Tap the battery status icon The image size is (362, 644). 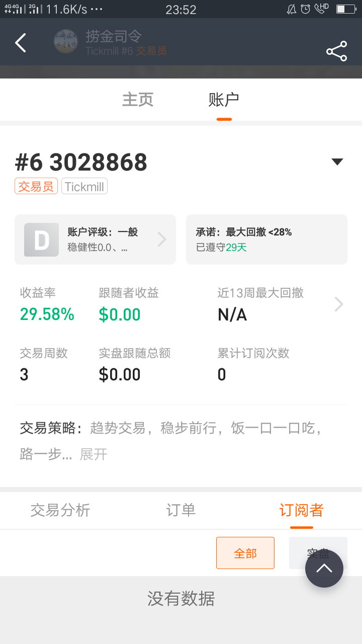click(x=346, y=9)
